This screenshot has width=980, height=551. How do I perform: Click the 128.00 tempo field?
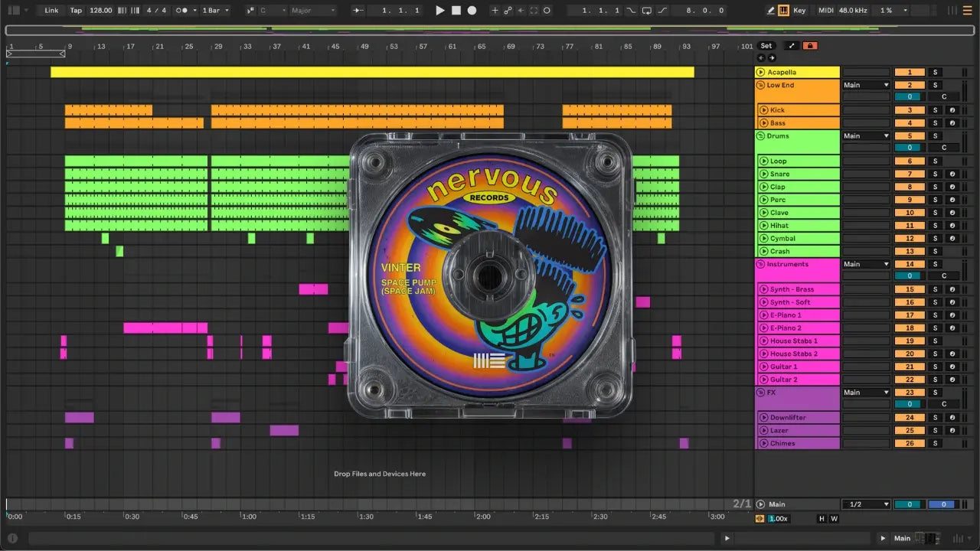click(x=100, y=11)
